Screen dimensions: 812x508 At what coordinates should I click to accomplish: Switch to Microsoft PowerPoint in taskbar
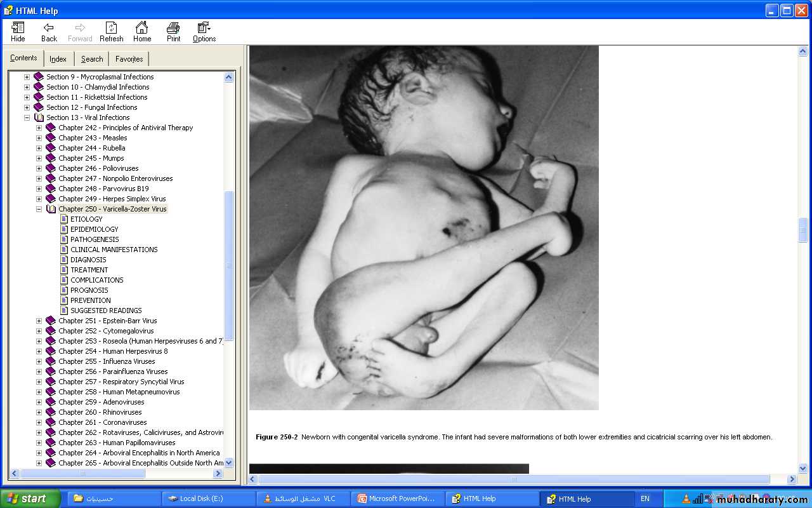pyautogui.click(x=397, y=498)
